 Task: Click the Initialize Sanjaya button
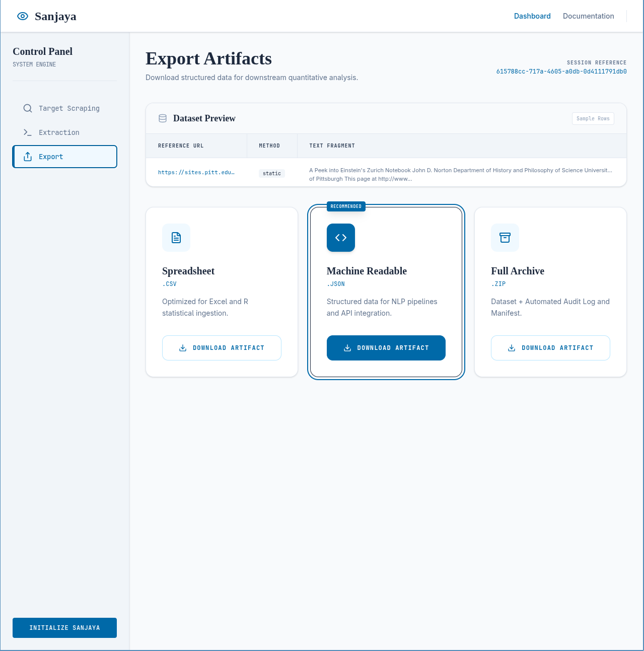[x=65, y=628]
